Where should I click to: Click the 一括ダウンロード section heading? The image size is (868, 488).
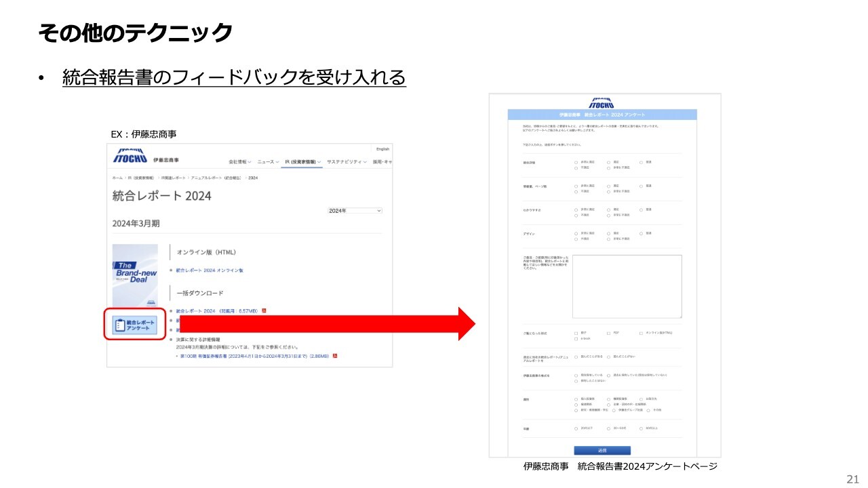200,293
